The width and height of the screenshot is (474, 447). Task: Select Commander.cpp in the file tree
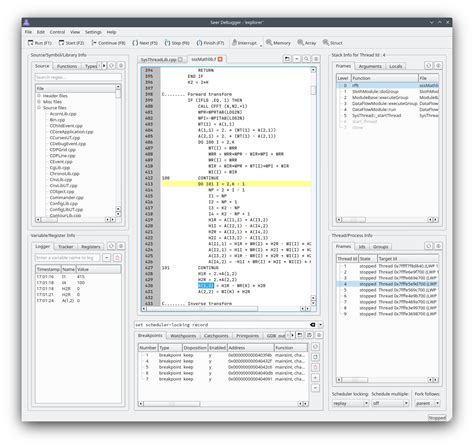pos(67,198)
